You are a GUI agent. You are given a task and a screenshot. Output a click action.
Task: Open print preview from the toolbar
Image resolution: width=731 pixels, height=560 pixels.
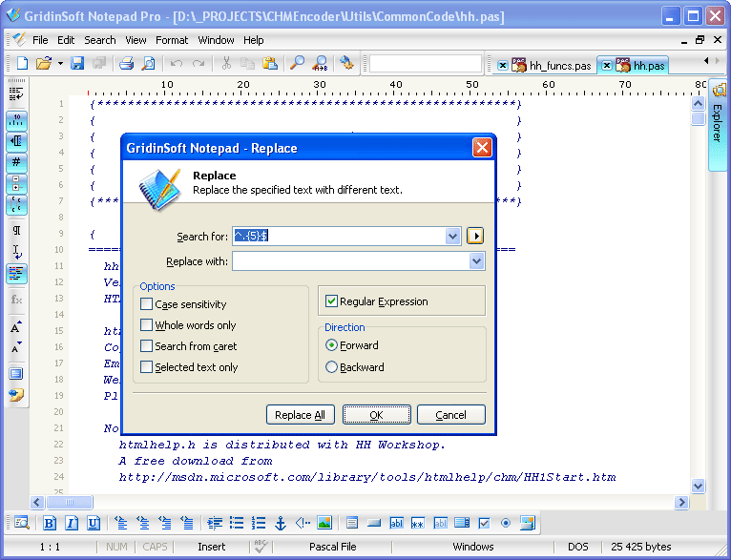click(x=148, y=63)
